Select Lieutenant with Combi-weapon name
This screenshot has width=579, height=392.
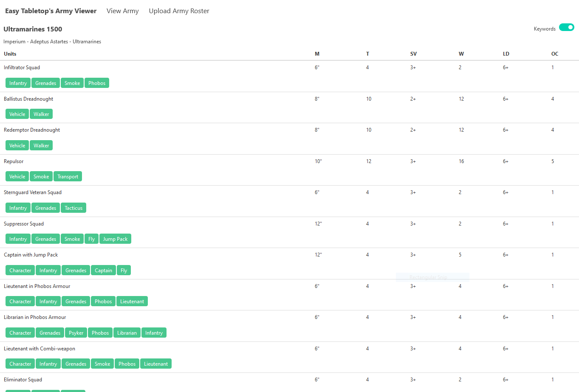pyautogui.click(x=40, y=349)
